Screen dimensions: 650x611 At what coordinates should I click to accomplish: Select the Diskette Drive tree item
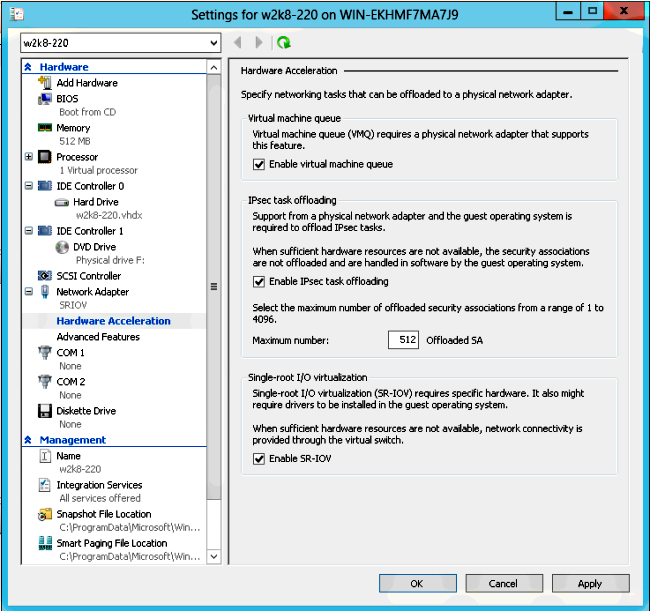pos(86,411)
